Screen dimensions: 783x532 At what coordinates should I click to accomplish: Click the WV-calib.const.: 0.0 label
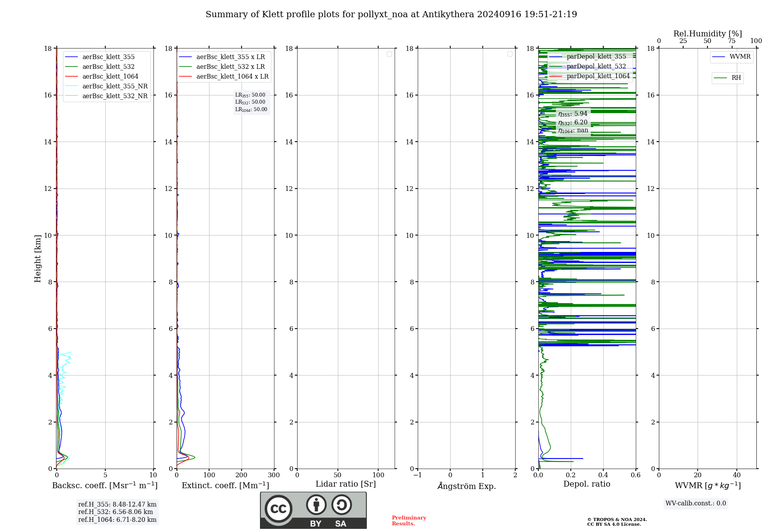pos(696,503)
